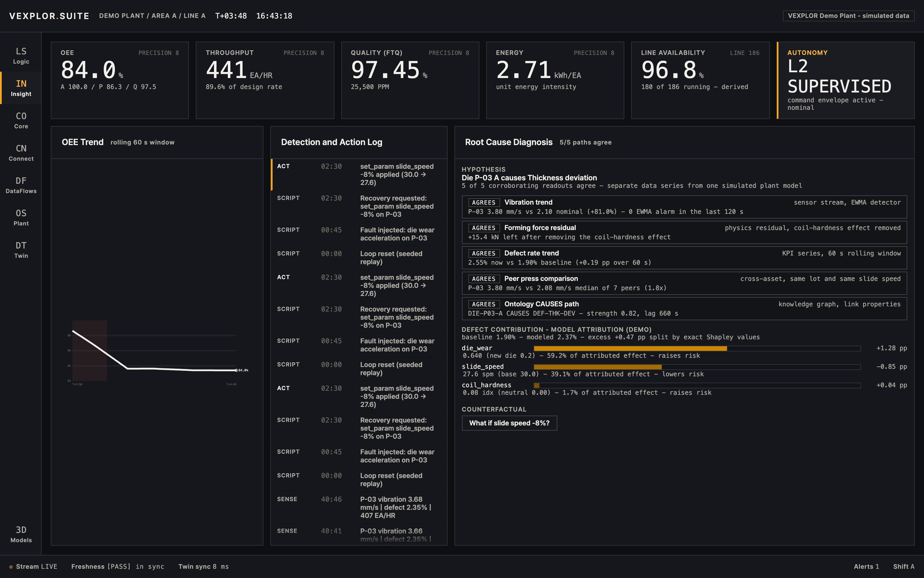Select the SENSE 40:46 vibration 3.68 log entry
This screenshot has width=924, height=578.
(359, 507)
